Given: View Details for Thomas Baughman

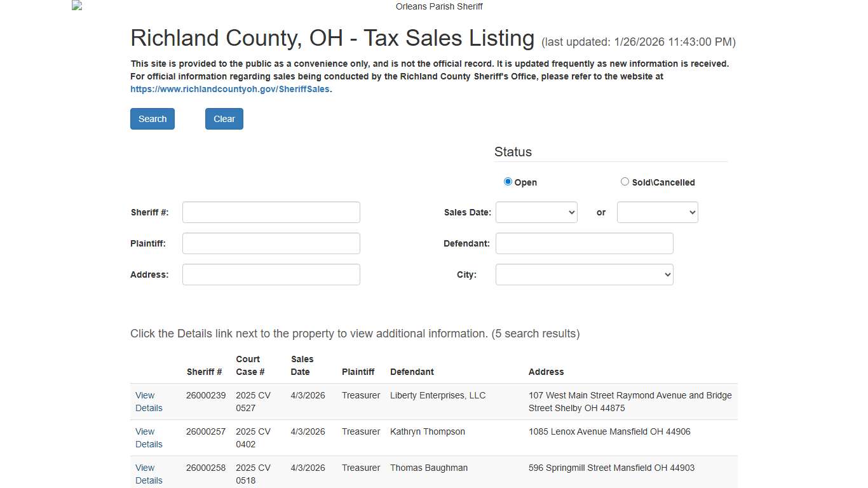Looking at the screenshot, I should pos(148,474).
